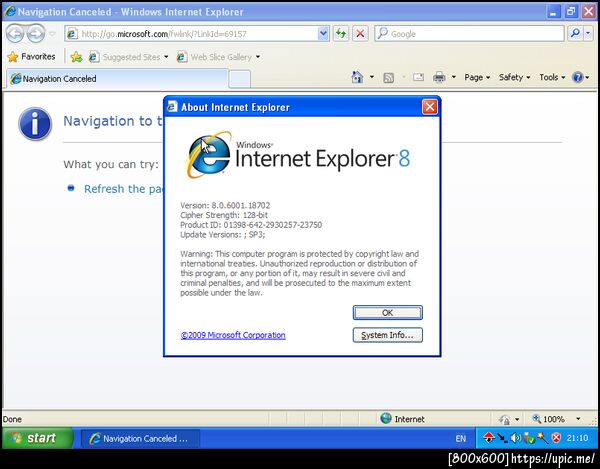The width and height of the screenshot is (600, 469).
Task: Select the Navigation Canceled tab
Action: coord(117,79)
